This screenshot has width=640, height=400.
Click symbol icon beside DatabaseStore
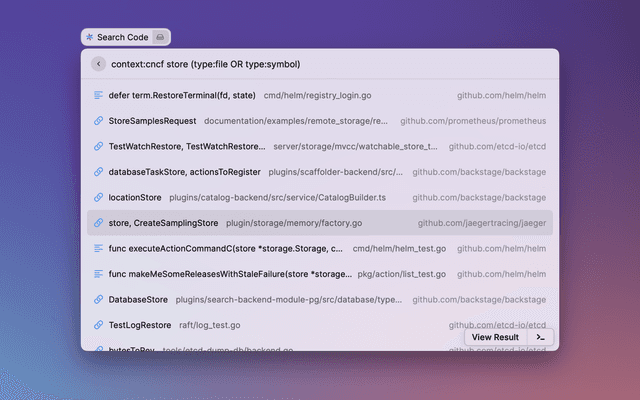[x=98, y=299]
